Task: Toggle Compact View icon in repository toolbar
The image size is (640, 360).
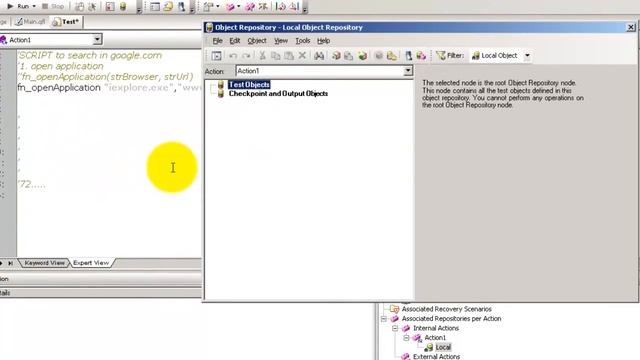Action: tap(216, 56)
